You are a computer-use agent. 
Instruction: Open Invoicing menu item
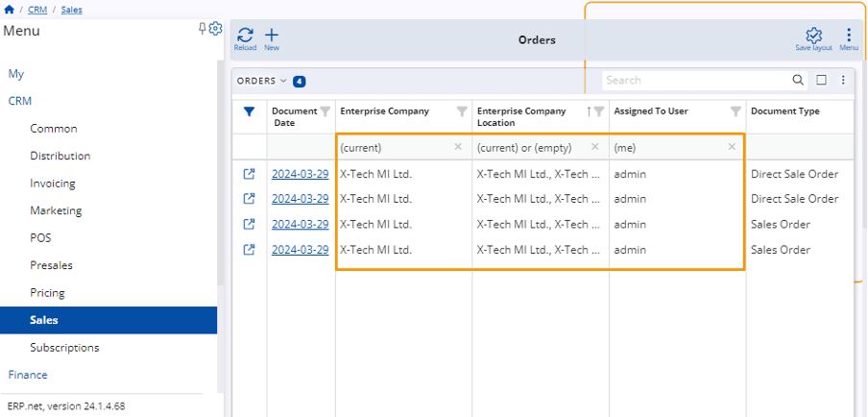click(53, 184)
